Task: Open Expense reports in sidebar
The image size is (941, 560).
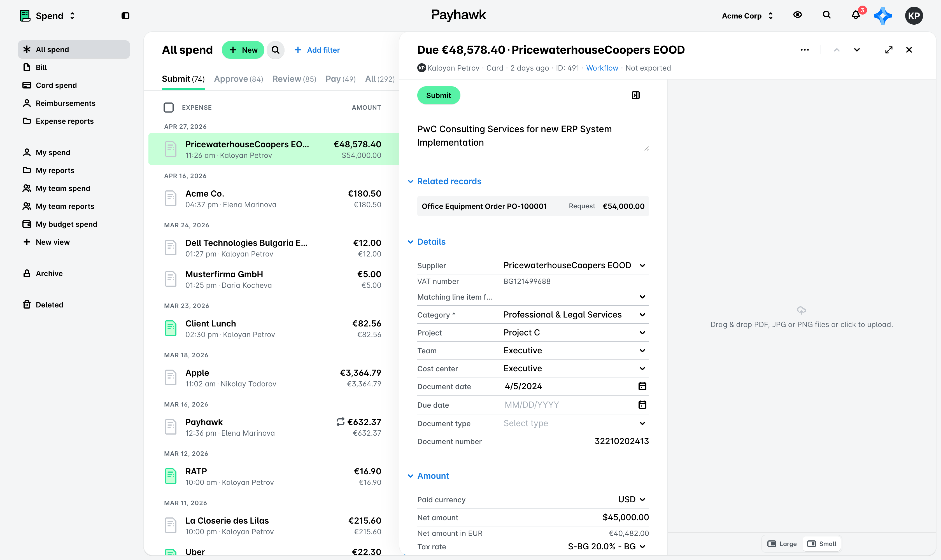Action: point(74,121)
